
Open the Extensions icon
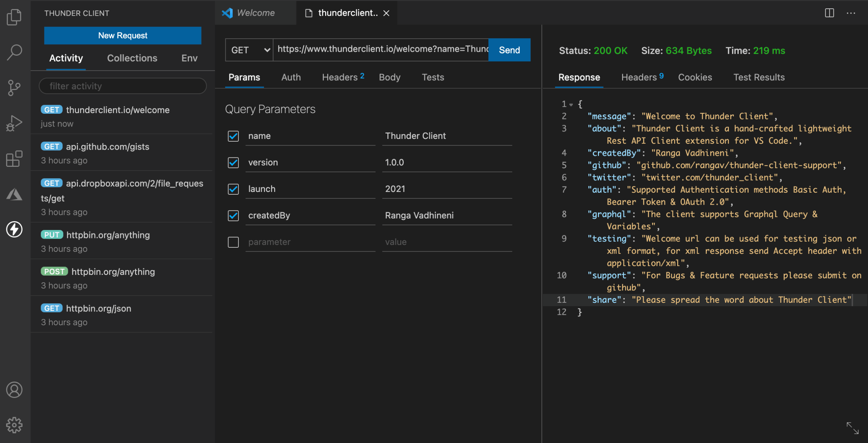coord(14,158)
